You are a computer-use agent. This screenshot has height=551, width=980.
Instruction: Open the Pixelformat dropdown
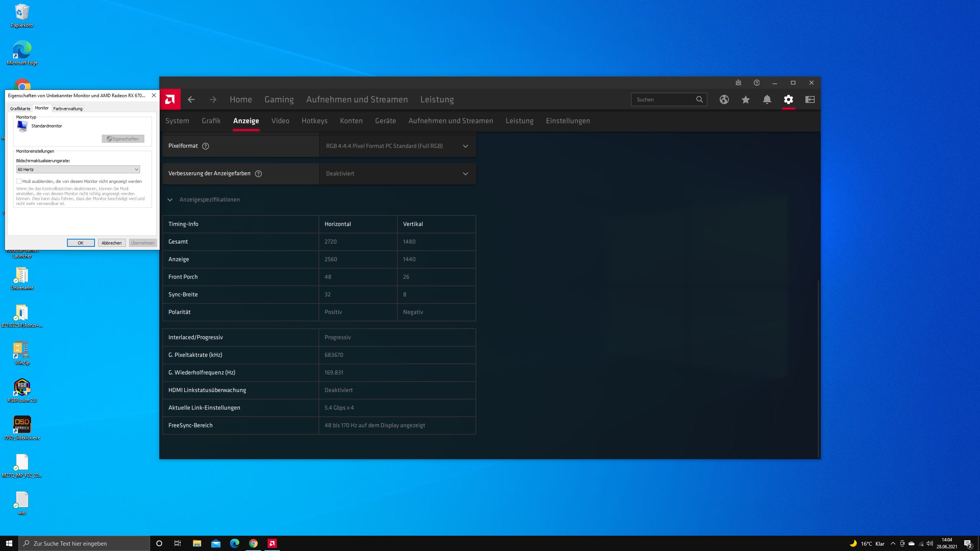397,146
